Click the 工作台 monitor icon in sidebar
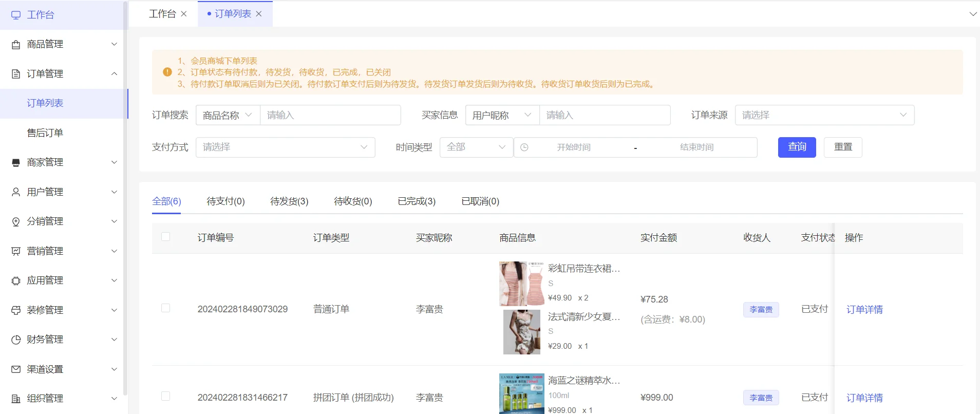 coord(16,15)
